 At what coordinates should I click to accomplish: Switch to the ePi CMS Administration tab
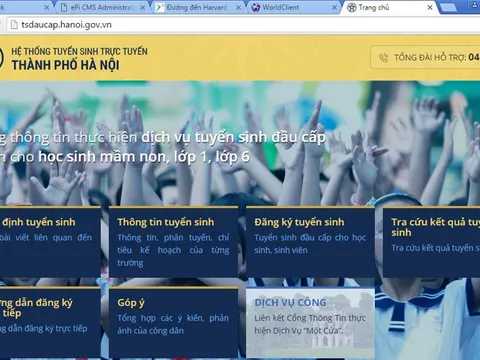tap(102, 7)
